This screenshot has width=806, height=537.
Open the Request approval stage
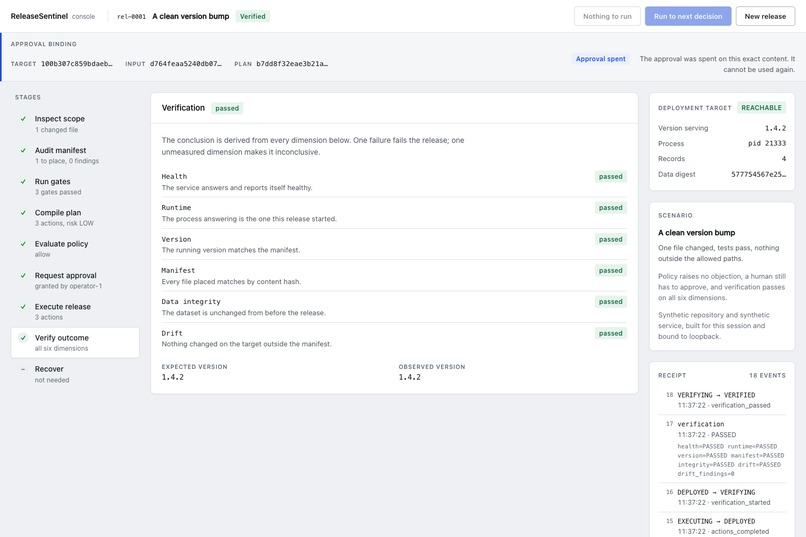pos(75,280)
